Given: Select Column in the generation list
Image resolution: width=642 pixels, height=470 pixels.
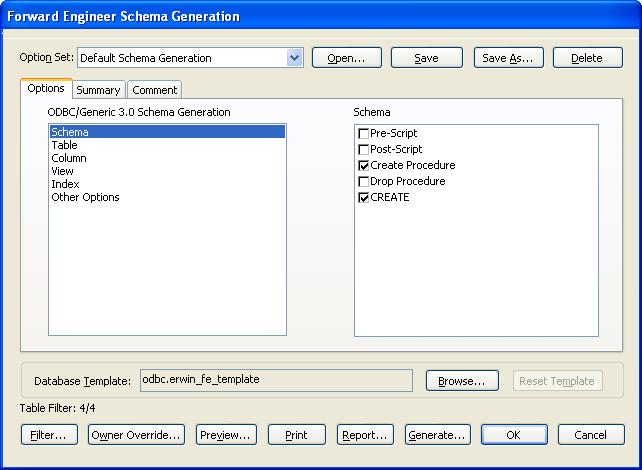Looking at the screenshot, I should 69,158.
